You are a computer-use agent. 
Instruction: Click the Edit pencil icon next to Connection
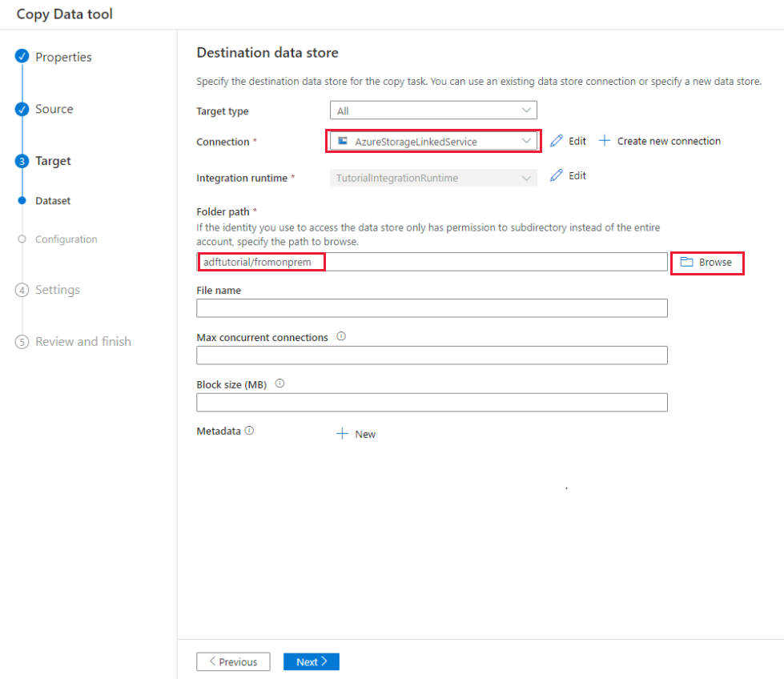pyautogui.click(x=557, y=140)
